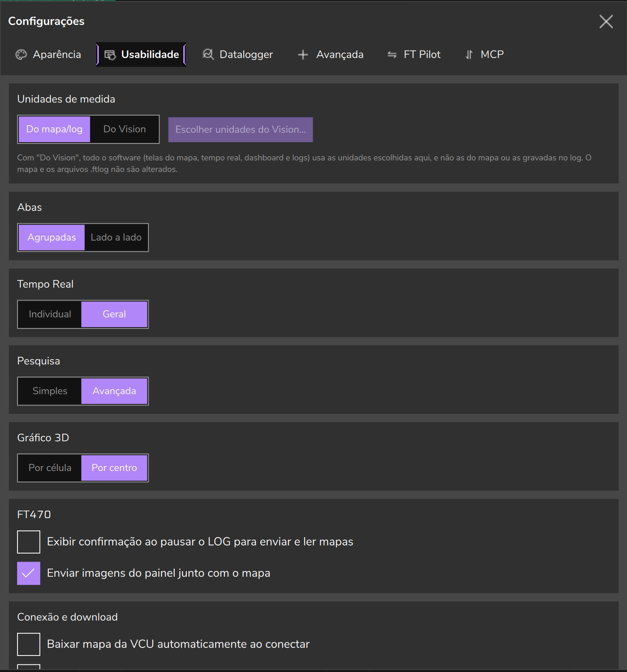Click the Com "Do Vision" explanation text

tap(305, 164)
